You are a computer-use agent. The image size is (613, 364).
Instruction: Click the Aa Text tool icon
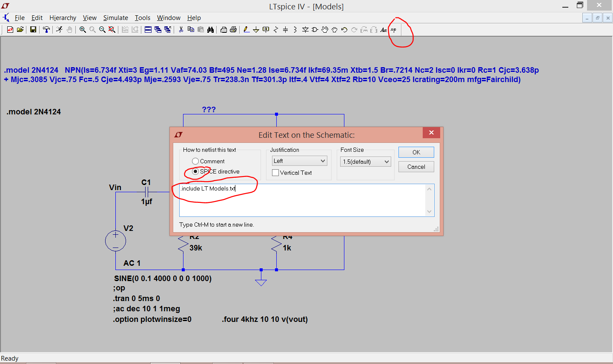pyautogui.click(x=384, y=30)
